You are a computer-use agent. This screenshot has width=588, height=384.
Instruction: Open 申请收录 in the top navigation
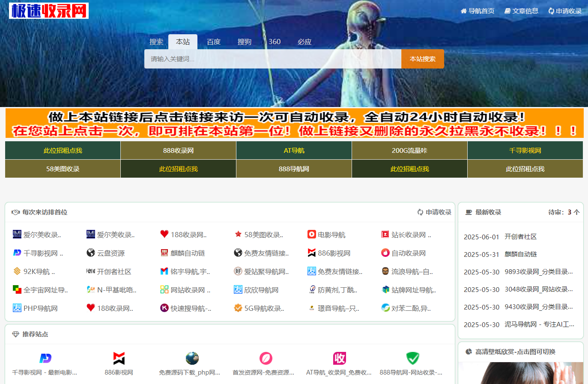[x=565, y=11]
